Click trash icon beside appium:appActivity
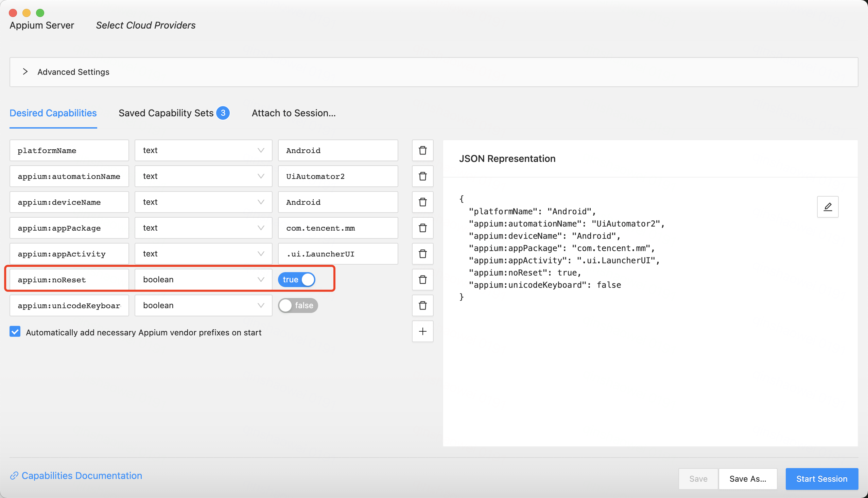868x498 pixels. pos(422,254)
